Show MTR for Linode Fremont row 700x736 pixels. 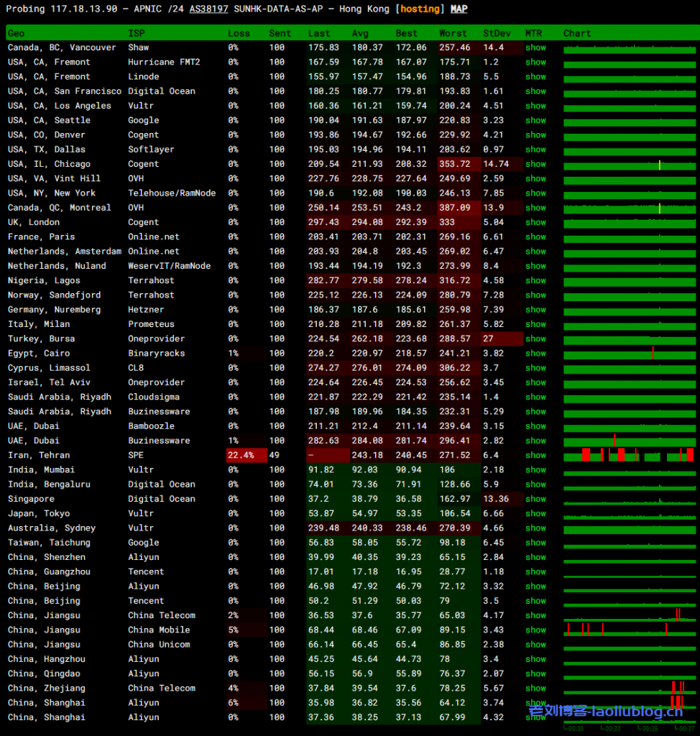click(535, 76)
